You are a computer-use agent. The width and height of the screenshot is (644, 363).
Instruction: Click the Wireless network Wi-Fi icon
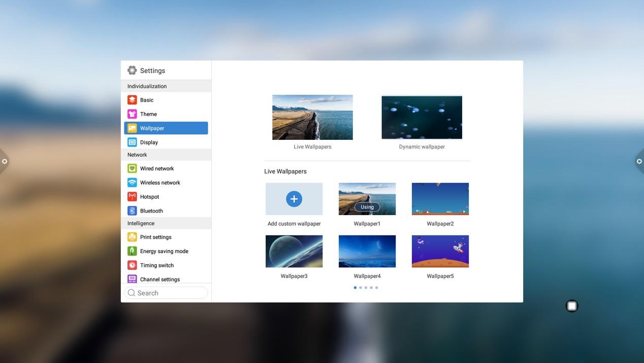click(132, 183)
